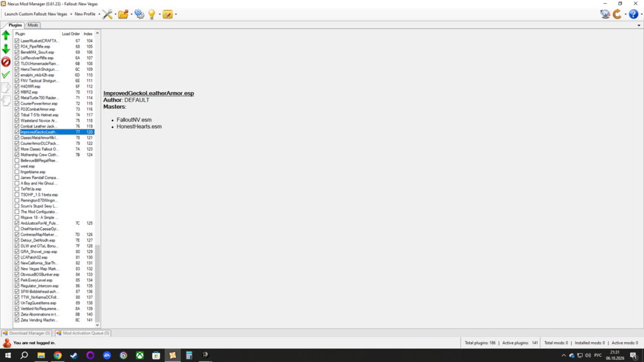Screen dimensions: 644x362
Task: Uncheck PerkEveryLevel.esp plugin
Action: click(x=17, y=280)
